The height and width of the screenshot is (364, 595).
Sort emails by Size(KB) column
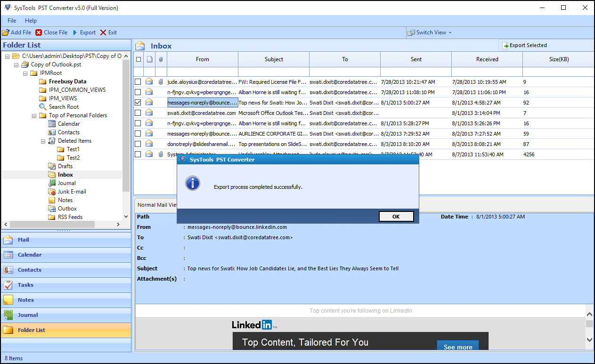click(x=558, y=59)
